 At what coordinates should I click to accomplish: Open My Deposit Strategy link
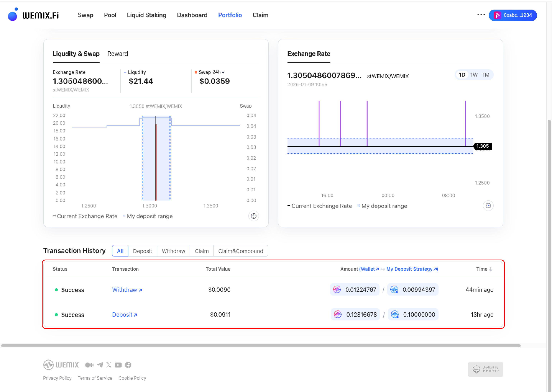[x=412, y=269]
